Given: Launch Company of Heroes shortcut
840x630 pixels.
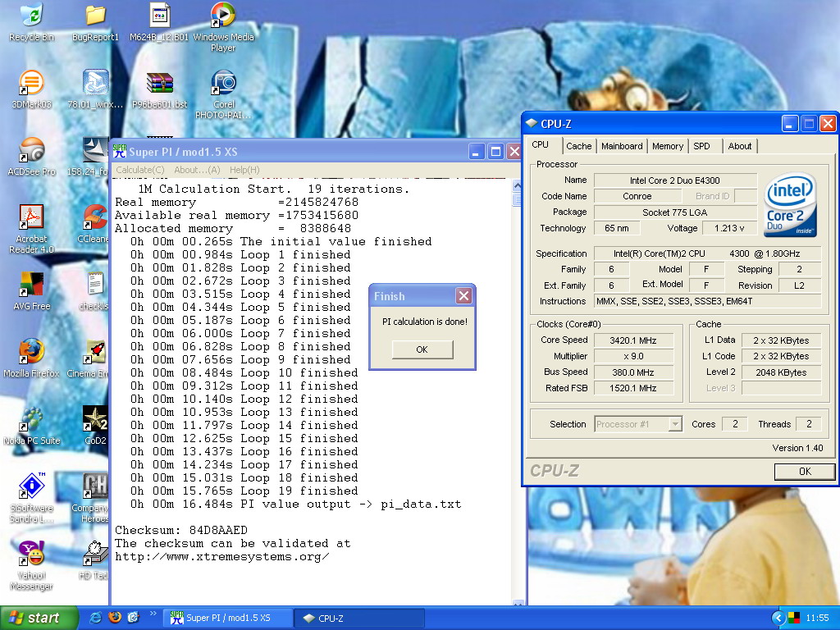Looking at the screenshot, I should pos(91,498).
